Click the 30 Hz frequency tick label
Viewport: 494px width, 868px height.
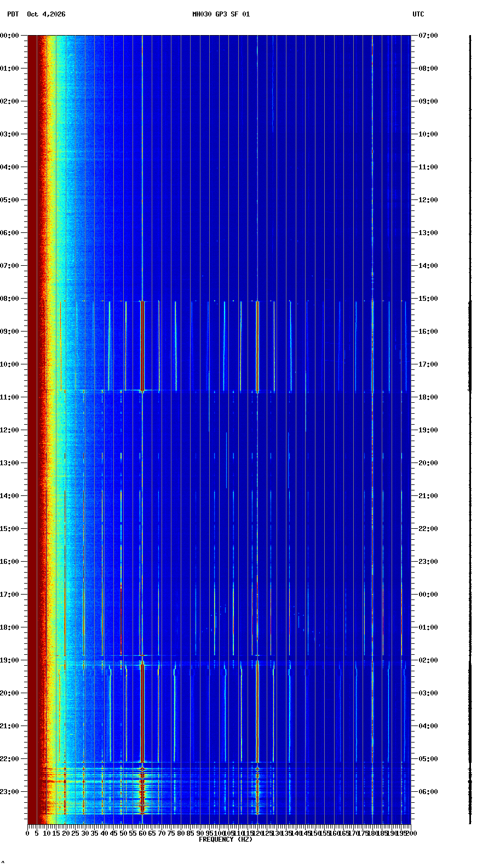[x=85, y=833]
